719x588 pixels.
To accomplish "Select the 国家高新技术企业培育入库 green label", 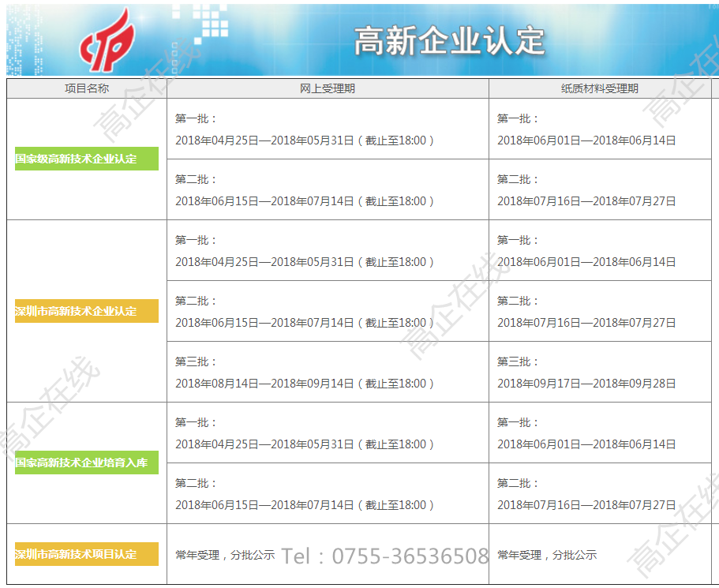I will (x=86, y=463).
